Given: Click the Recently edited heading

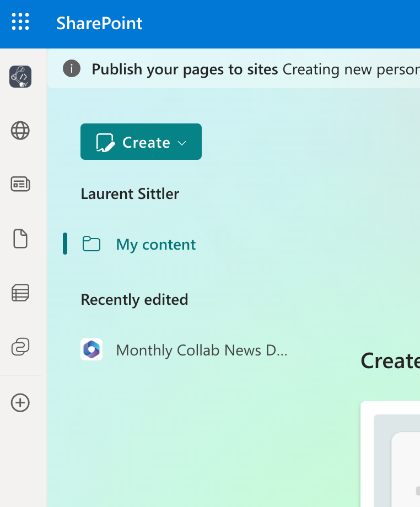Looking at the screenshot, I should coord(134,300).
